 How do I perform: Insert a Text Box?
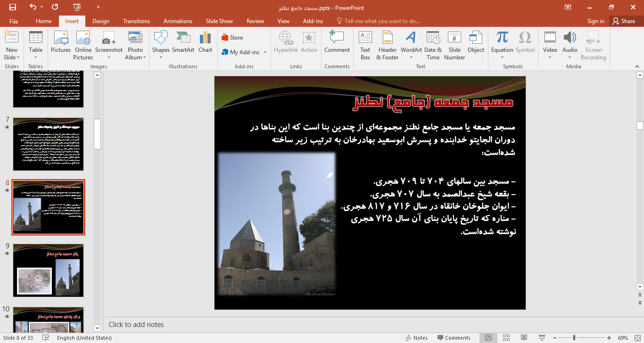[365, 45]
